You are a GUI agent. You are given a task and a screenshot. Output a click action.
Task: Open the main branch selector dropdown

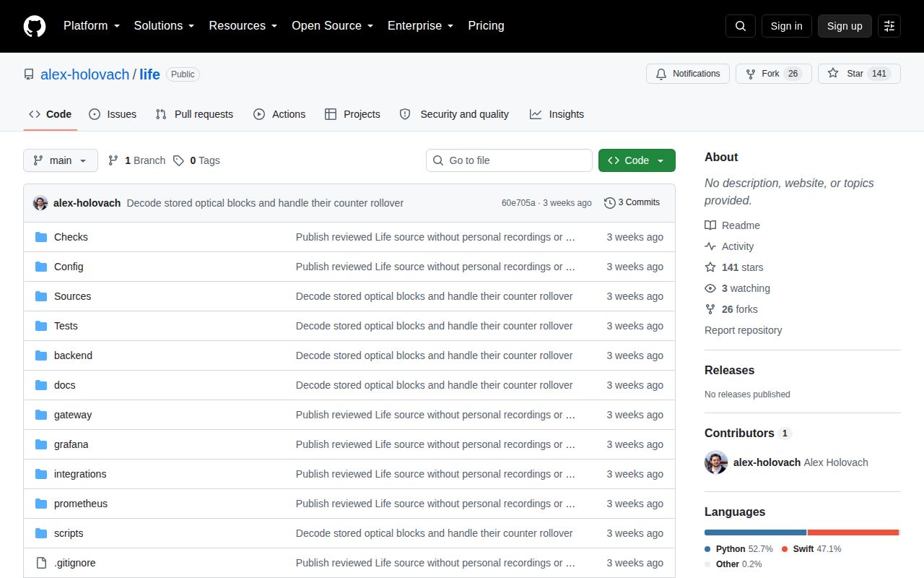click(x=61, y=160)
